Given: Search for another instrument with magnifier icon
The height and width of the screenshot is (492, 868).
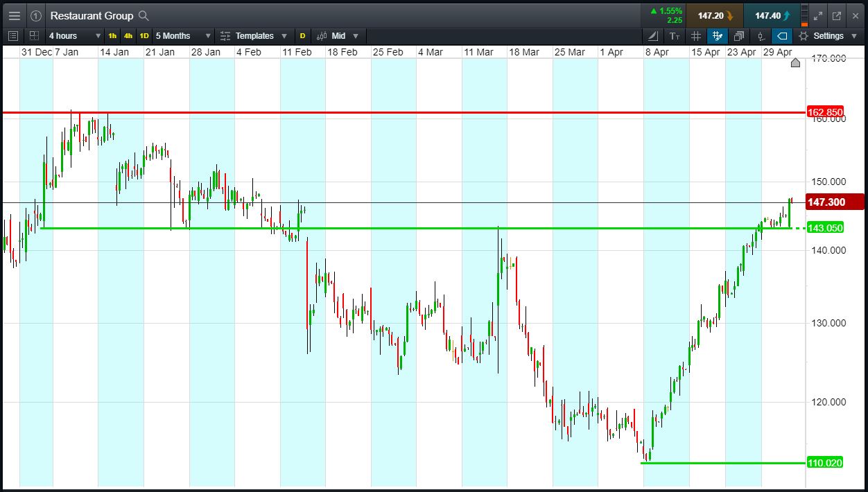Looking at the screenshot, I should 144,15.
